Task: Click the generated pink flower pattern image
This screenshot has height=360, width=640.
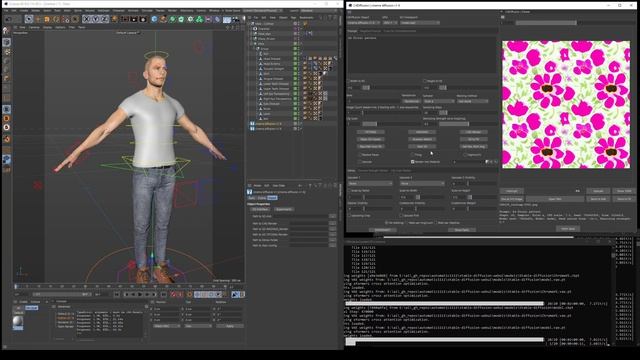Action: 566,104
